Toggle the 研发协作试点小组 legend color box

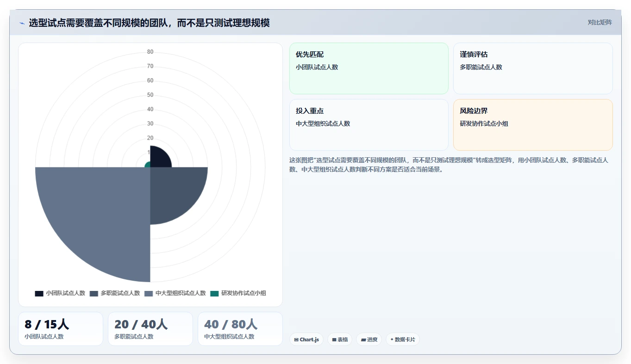click(214, 293)
